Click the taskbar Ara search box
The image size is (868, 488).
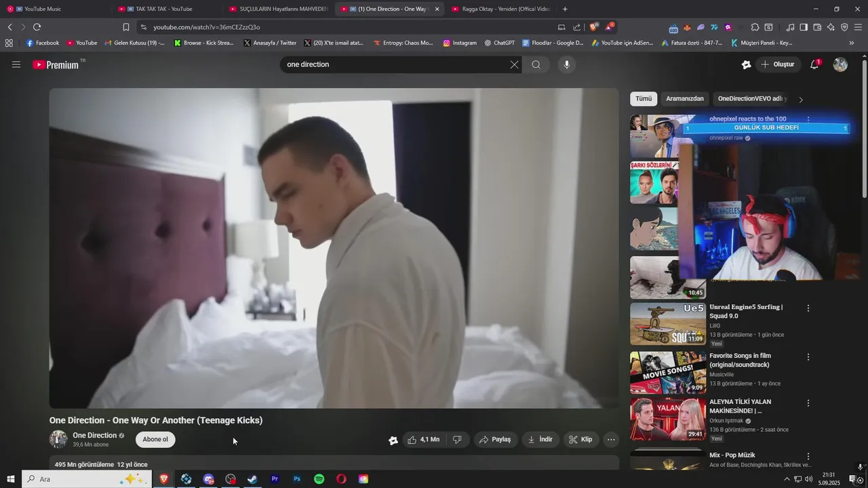(87, 479)
